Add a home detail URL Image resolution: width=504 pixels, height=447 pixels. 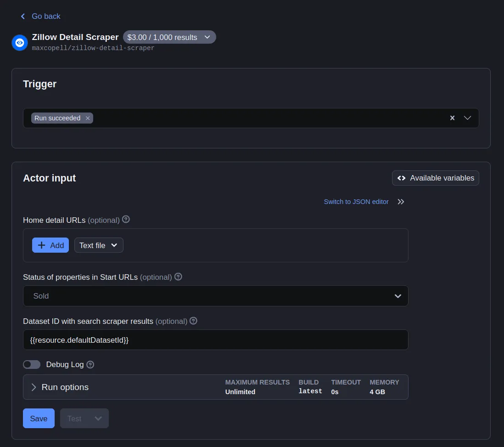(50, 245)
